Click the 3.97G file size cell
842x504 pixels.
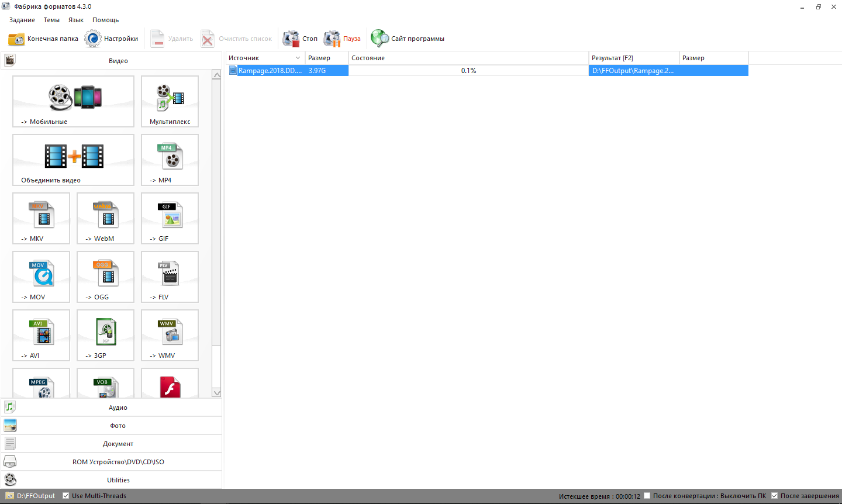coord(327,71)
